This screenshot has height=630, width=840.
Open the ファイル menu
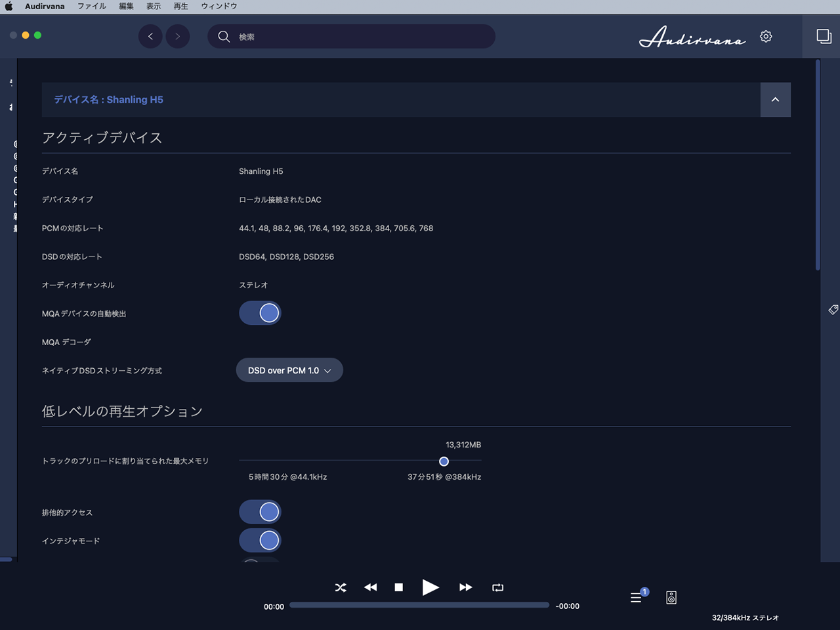click(x=92, y=7)
